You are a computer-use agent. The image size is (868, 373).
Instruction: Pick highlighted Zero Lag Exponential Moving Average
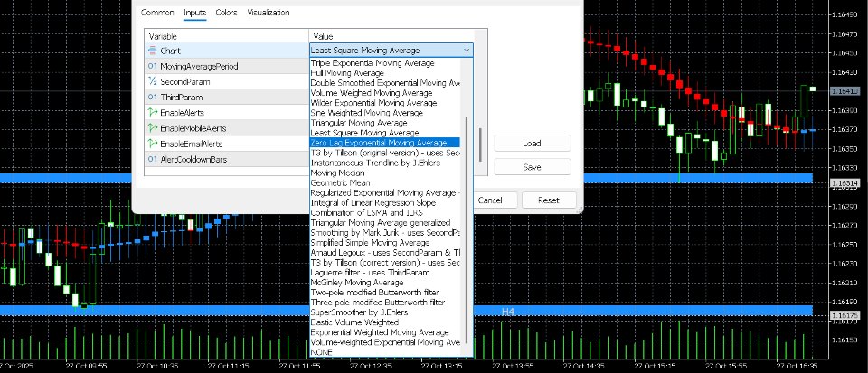click(x=385, y=143)
